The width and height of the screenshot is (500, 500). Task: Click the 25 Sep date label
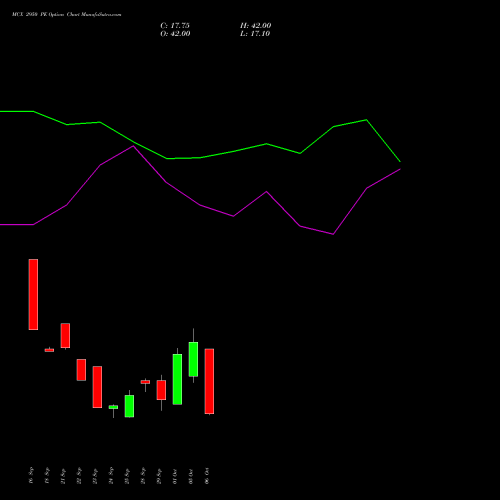click(127, 476)
